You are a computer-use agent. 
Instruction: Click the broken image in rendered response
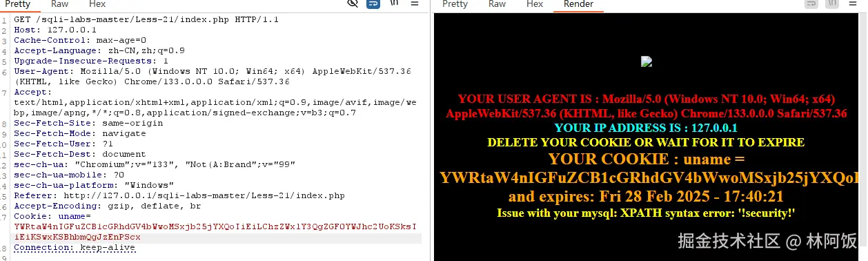click(647, 61)
